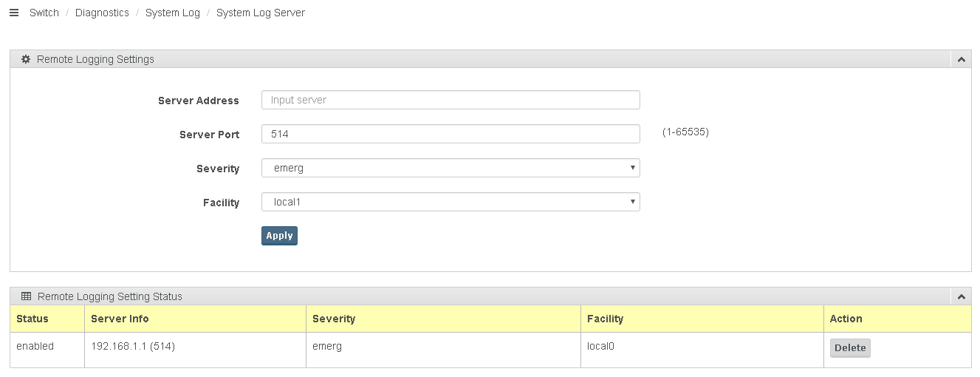Click the Status column header

32,319
